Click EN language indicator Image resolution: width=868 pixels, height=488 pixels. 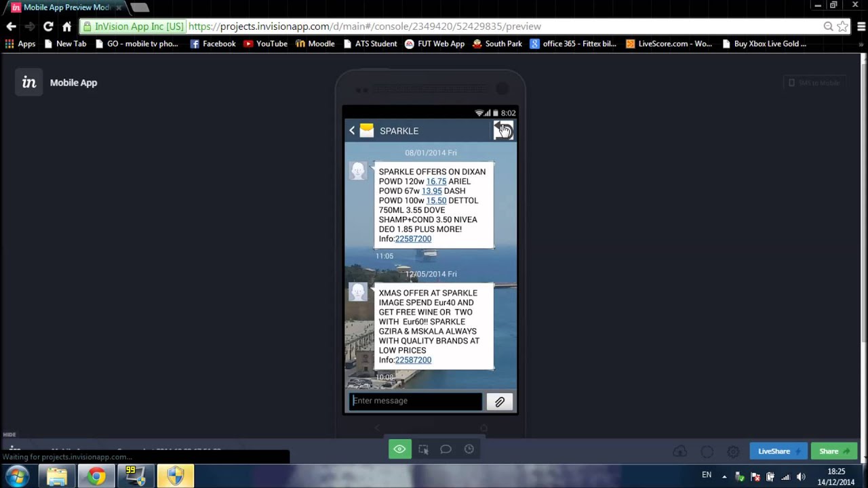[x=707, y=475]
